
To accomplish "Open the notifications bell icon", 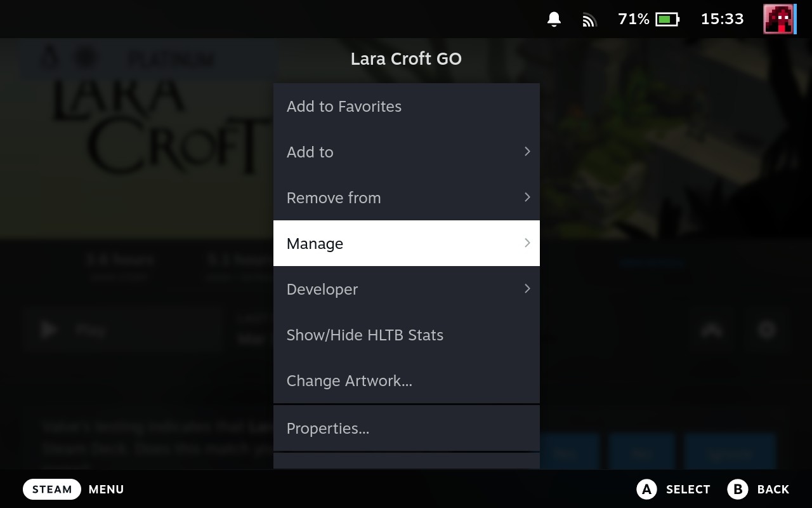I will [554, 20].
